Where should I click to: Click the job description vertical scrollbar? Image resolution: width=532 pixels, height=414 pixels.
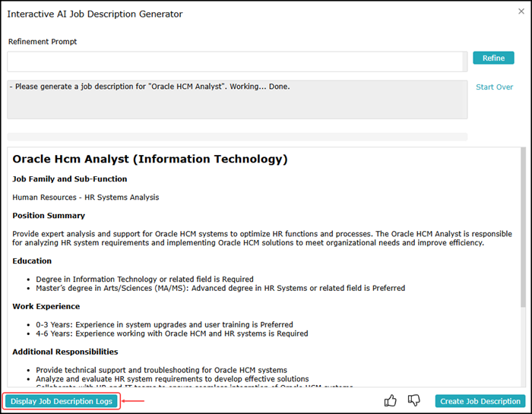pos(523,227)
